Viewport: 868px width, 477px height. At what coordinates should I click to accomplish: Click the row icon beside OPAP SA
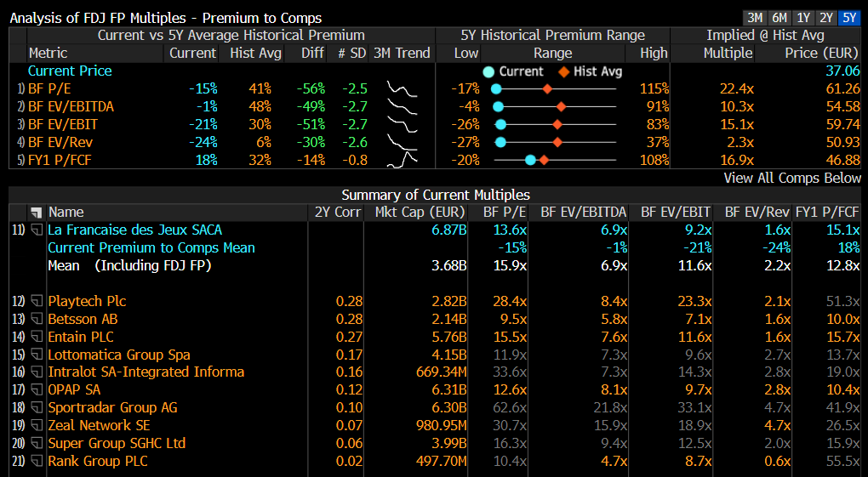click(37, 389)
